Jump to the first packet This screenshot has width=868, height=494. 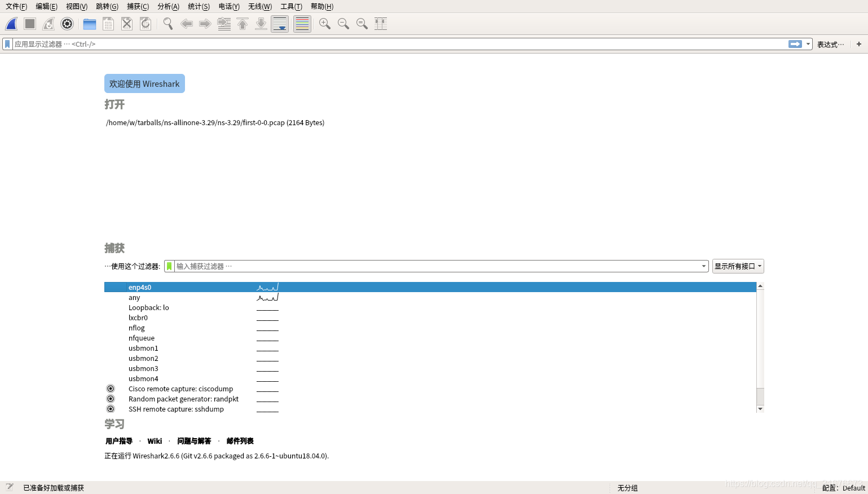pos(243,24)
